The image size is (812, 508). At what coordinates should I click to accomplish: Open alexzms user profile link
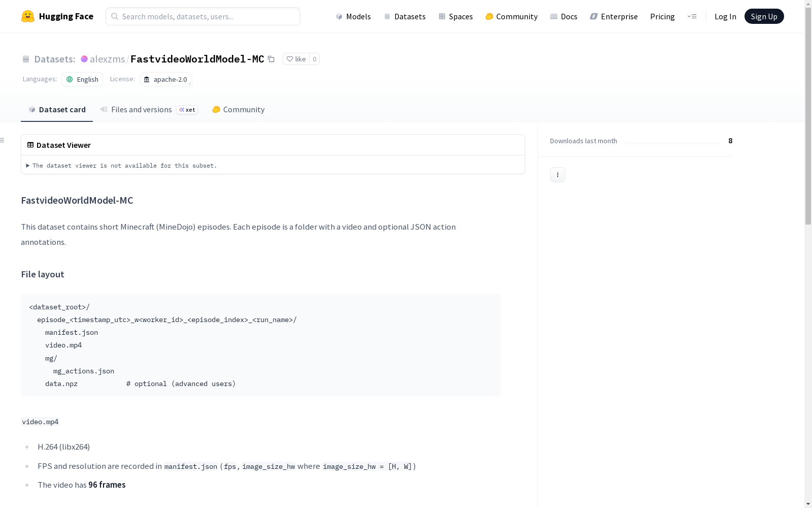(107, 59)
